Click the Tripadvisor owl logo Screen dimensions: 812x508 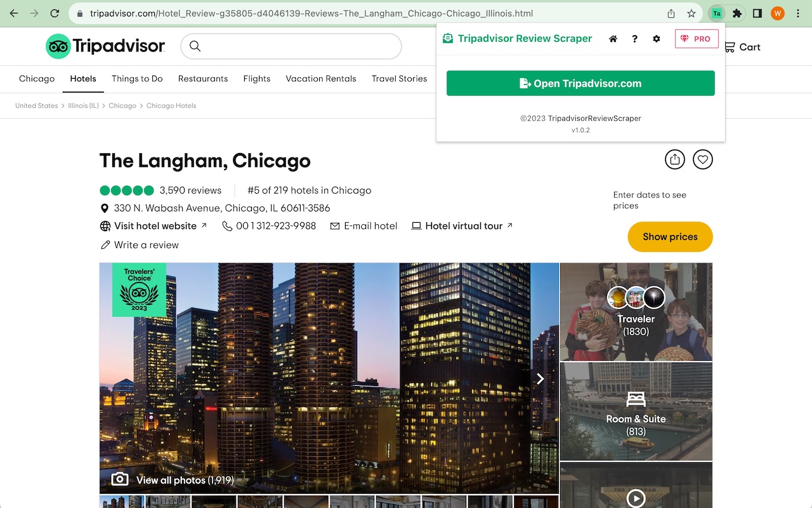pyautogui.click(x=60, y=46)
